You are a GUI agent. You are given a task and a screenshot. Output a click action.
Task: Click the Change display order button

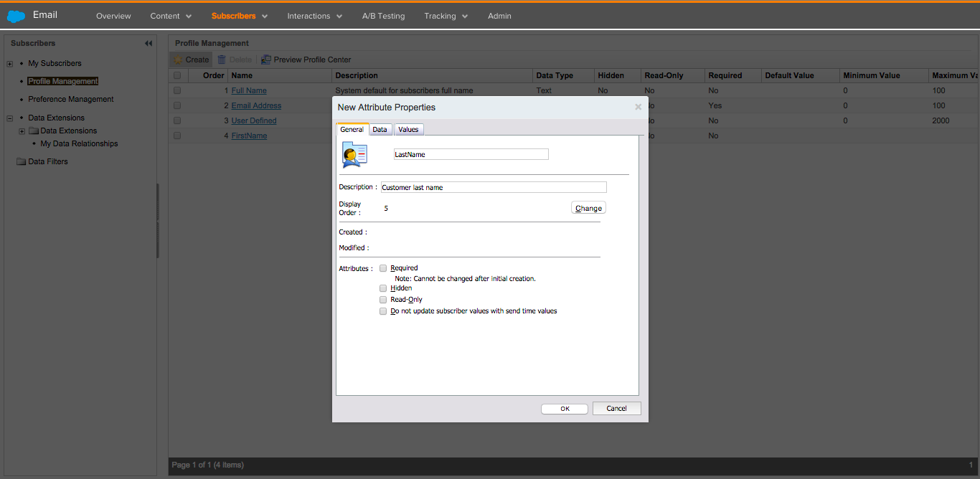pyautogui.click(x=588, y=208)
